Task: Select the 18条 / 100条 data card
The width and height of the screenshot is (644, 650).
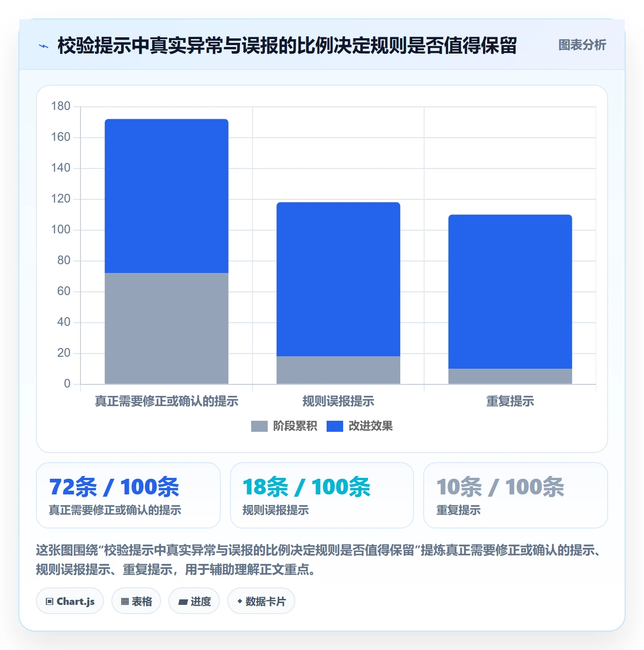Action: (x=322, y=495)
